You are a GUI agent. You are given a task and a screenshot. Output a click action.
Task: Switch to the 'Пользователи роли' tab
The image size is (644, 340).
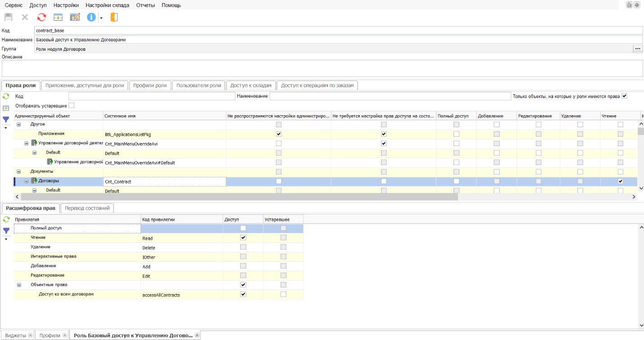tap(199, 85)
